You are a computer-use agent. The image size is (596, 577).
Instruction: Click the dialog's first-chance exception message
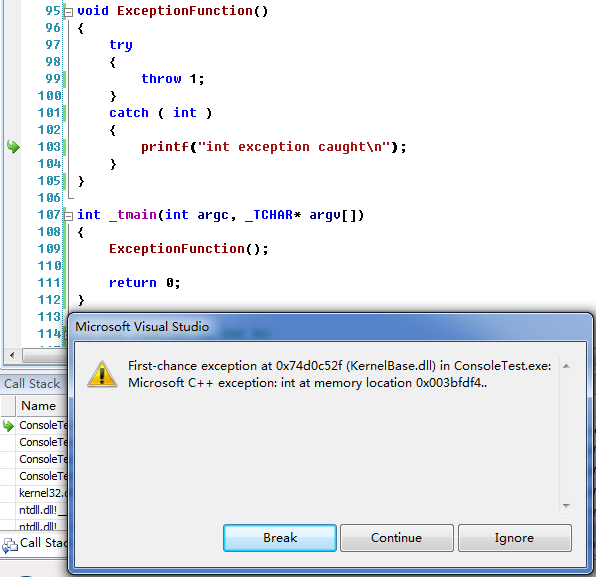click(x=339, y=374)
